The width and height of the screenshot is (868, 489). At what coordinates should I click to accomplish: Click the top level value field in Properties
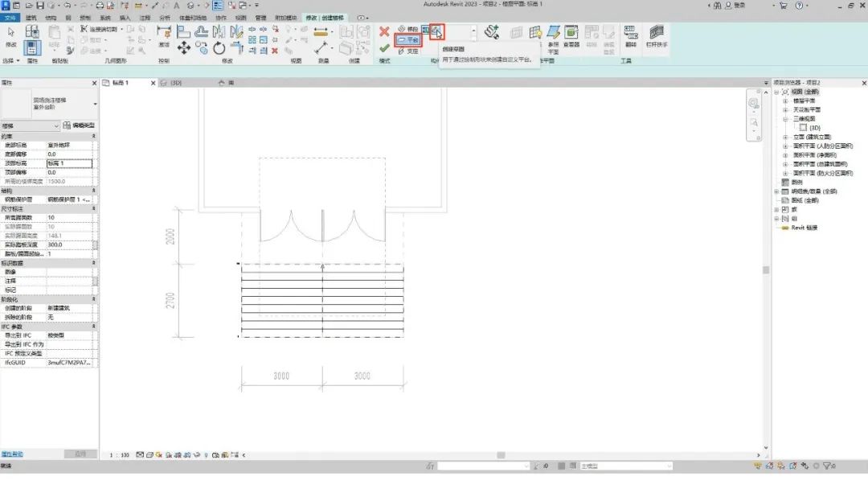click(x=69, y=163)
